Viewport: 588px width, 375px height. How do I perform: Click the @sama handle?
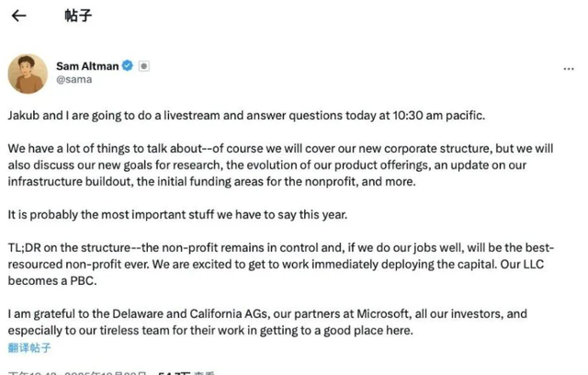tap(74, 80)
